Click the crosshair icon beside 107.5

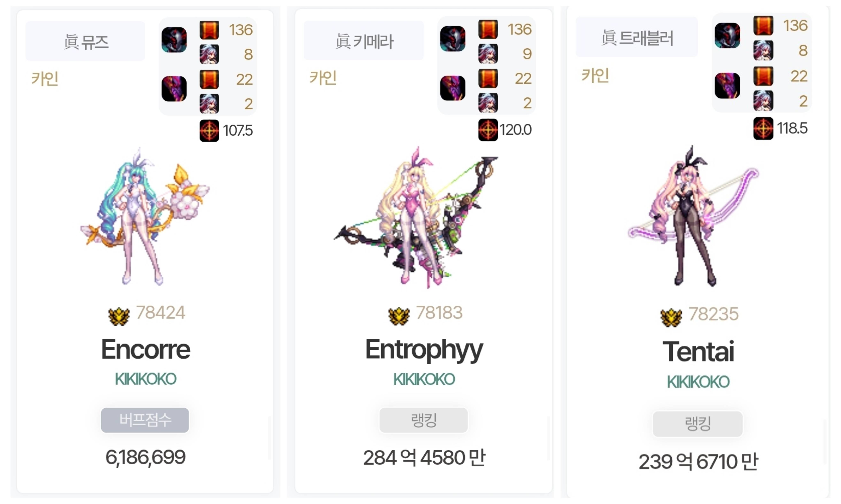coord(209,130)
